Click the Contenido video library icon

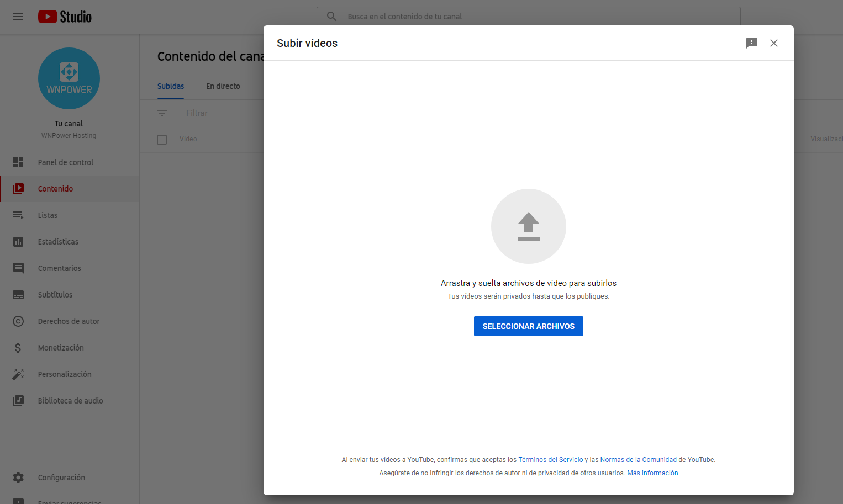click(18, 189)
